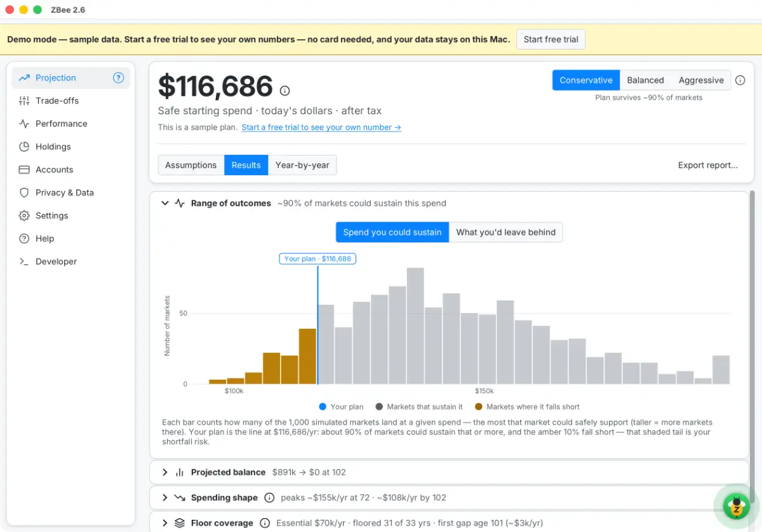Open the Holdings pie chart icon

[x=24, y=147]
